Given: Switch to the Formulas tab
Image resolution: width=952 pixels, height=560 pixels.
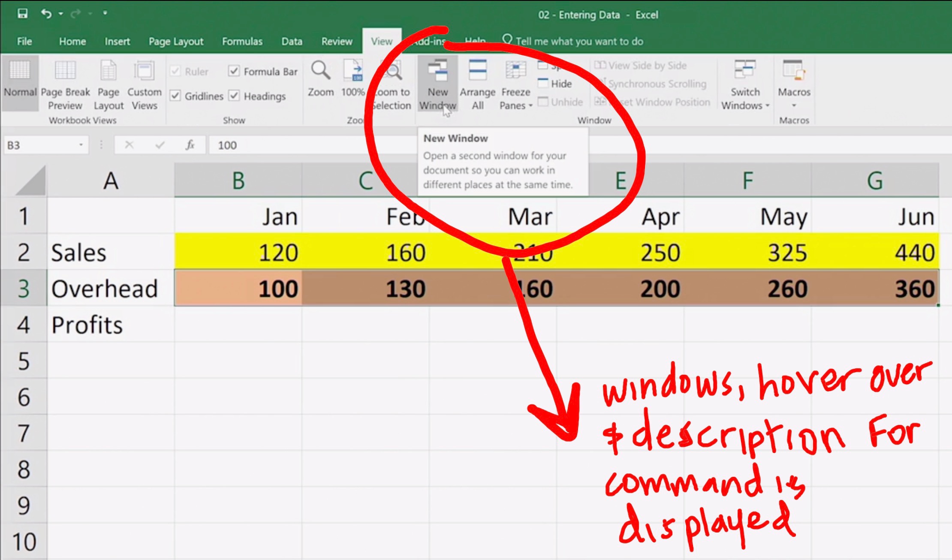Looking at the screenshot, I should 242,41.
